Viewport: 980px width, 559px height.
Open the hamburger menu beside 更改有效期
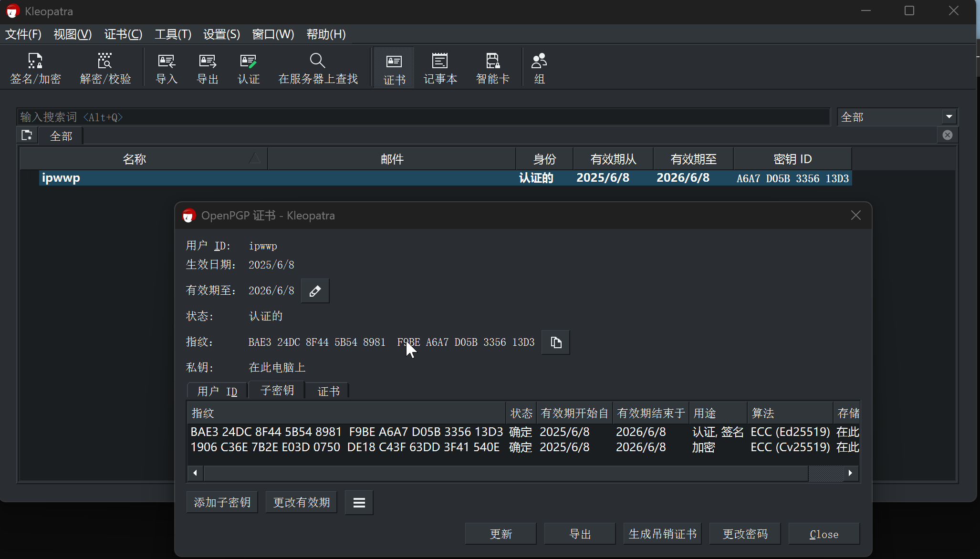pos(359,503)
